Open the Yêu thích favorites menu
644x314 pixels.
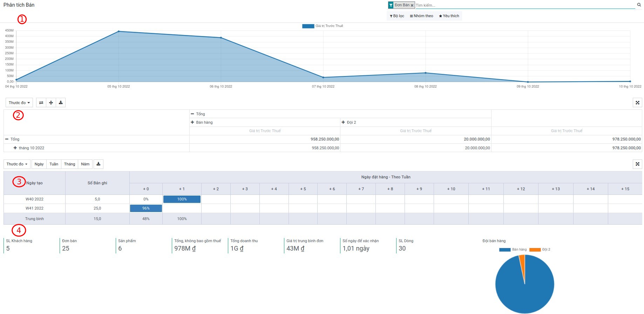tap(449, 16)
